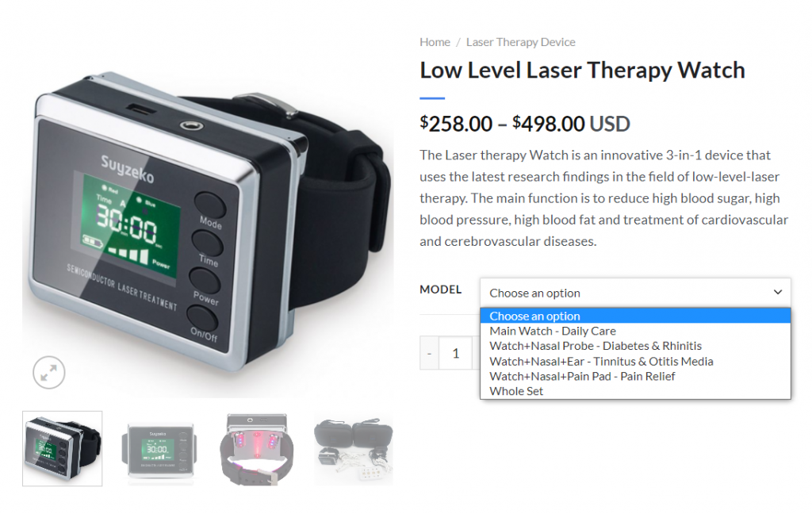The image size is (812, 514).
Task: Open the accessories cases thumbnail
Action: coord(354,449)
